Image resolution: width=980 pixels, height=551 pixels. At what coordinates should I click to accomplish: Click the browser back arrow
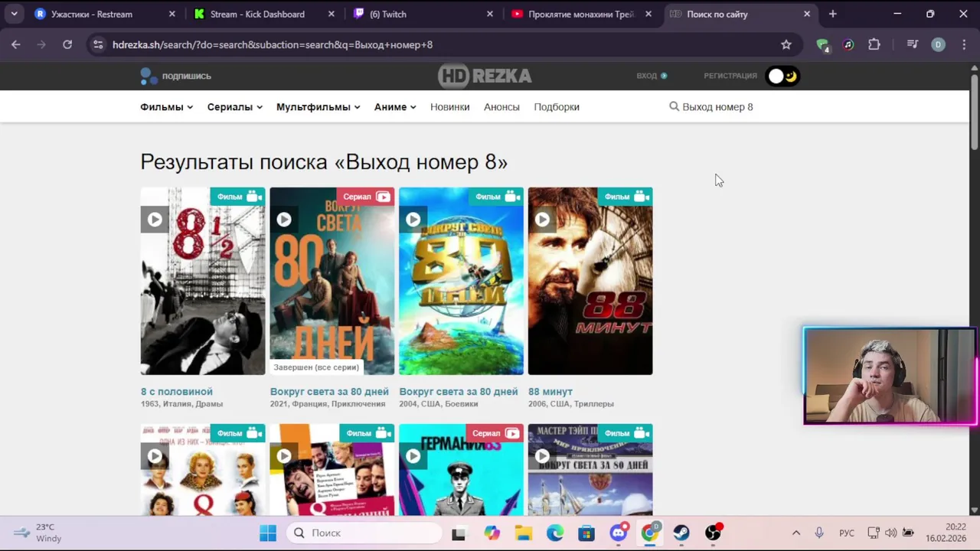point(16,44)
